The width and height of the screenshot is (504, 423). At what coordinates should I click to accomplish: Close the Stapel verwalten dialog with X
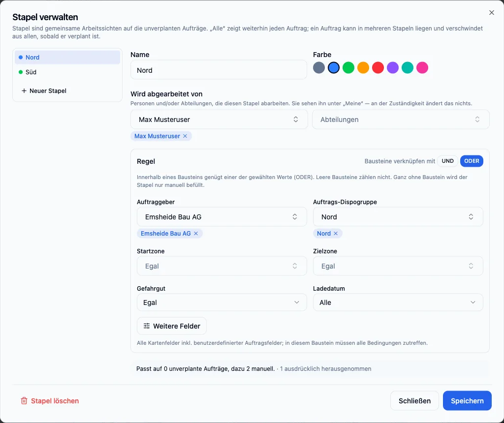(x=492, y=12)
